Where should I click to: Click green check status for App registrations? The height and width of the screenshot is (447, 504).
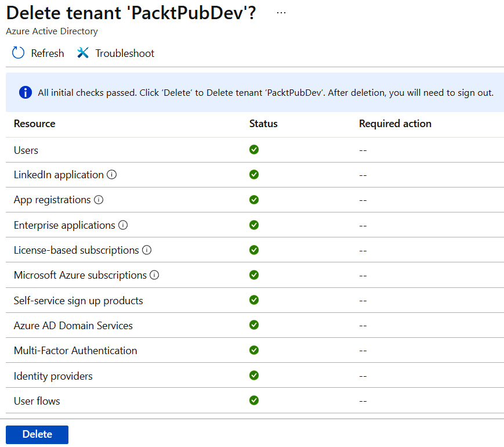point(254,200)
